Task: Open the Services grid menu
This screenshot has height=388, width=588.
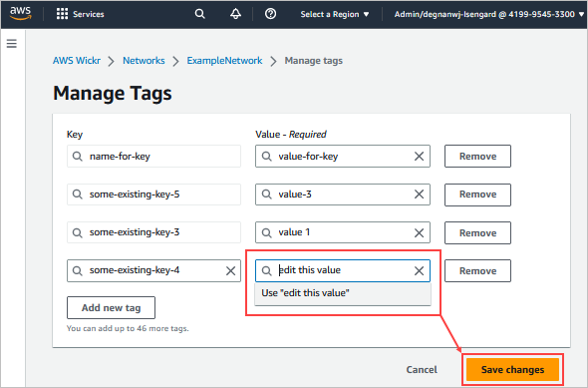Action: pos(80,14)
